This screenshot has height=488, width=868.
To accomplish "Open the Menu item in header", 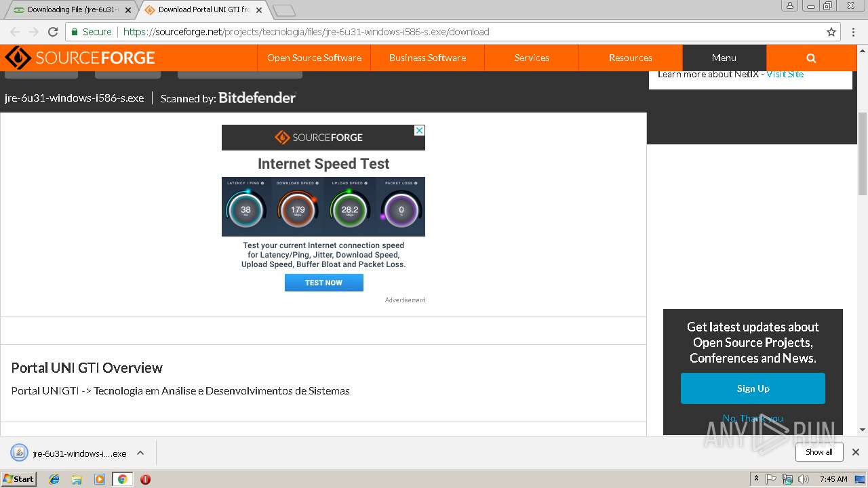I will coord(724,58).
